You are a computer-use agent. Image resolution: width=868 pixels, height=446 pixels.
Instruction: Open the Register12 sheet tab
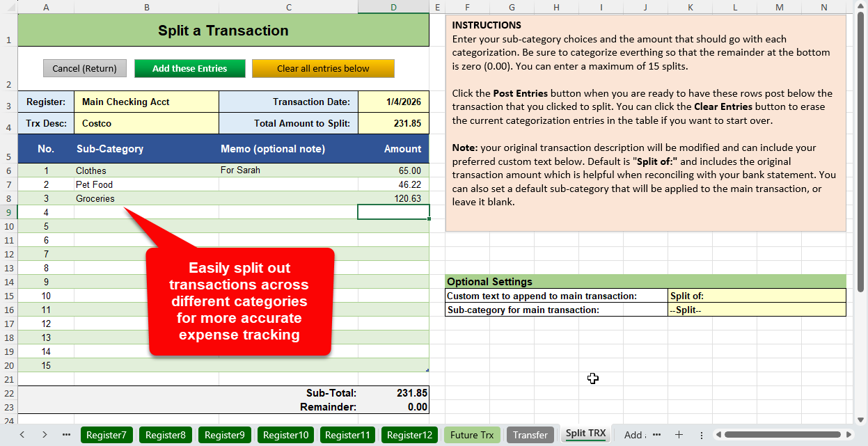pos(409,435)
